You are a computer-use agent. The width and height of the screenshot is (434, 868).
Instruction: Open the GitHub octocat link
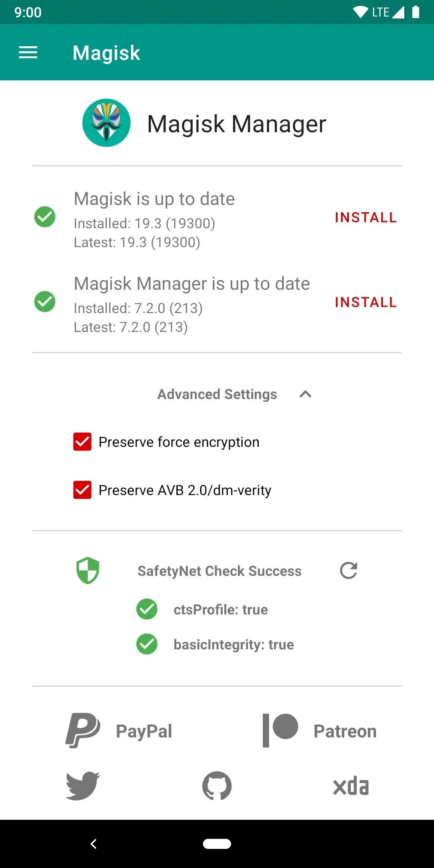pos(217,786)
